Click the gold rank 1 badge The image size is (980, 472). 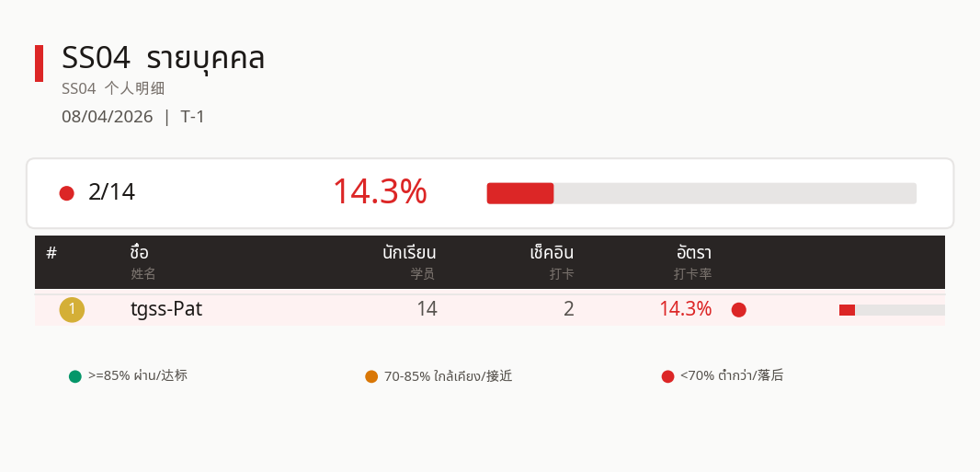pyautogui.click(x=72, y=309)
